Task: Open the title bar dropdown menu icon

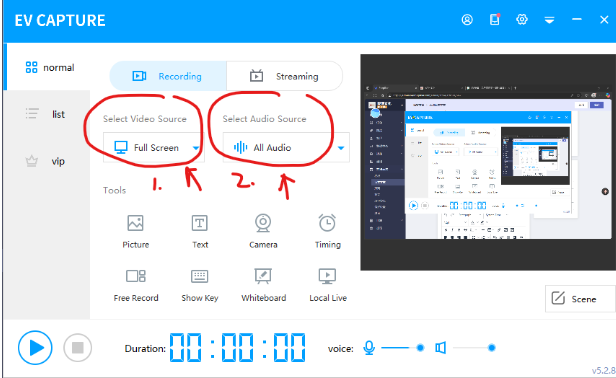Action: (549, 20)
